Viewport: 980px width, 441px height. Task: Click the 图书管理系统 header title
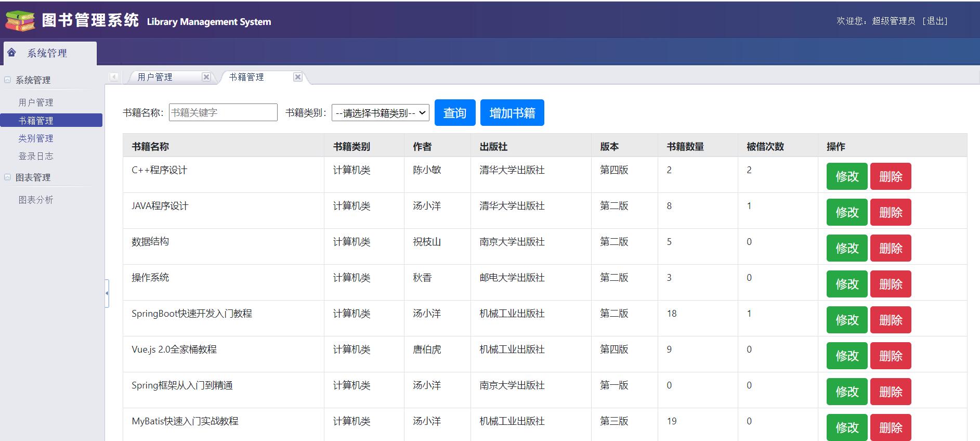(x=90, y=20)
